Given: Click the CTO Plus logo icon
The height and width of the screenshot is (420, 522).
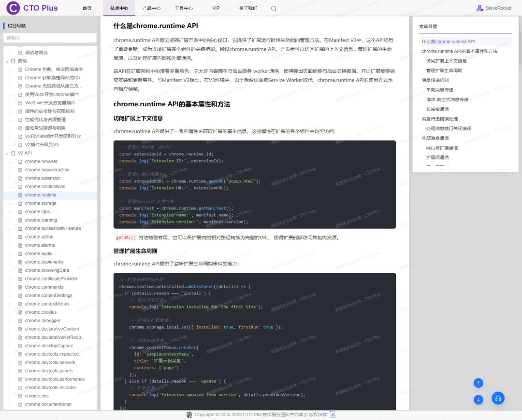Looking at the screenshot, I should pyautogui.click(x=13, y=8).
